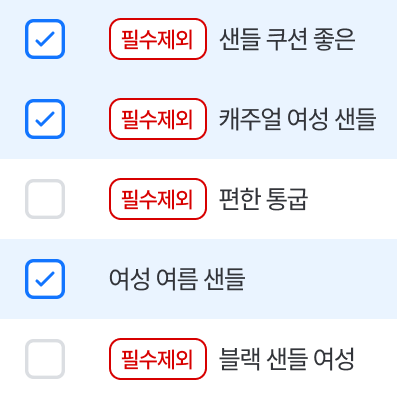
Task: Select the keyword text 편한 통굽
Action: click(263, 199)
